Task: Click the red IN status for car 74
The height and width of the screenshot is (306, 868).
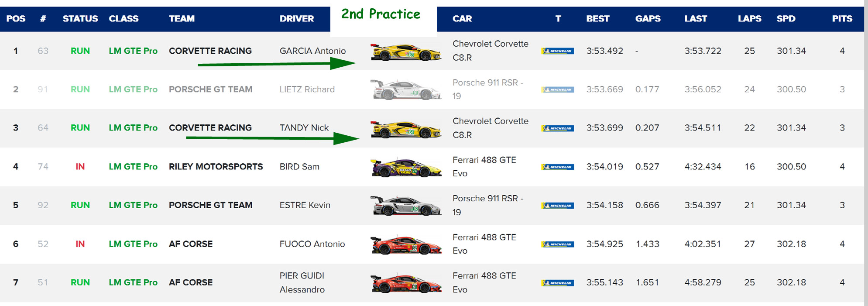Action: [80, 167]
